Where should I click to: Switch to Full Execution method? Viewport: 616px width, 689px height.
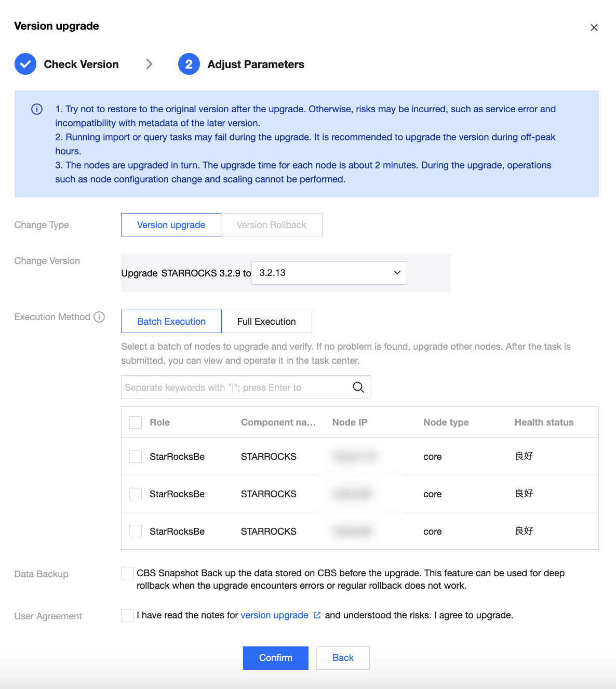click(266, 322)
